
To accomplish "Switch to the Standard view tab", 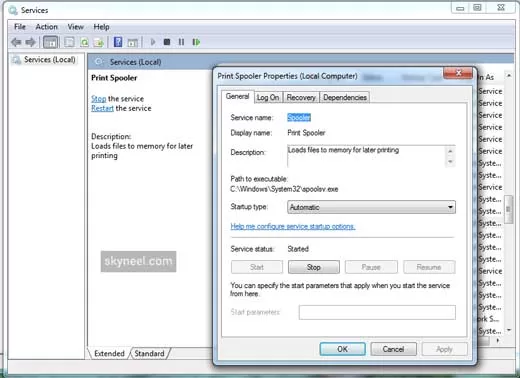I will coord(149,353).
